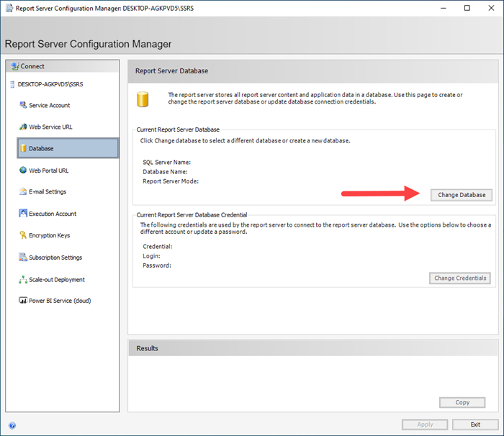
Task: Open Web Service URL via its icon
Action: pos(23,127)
